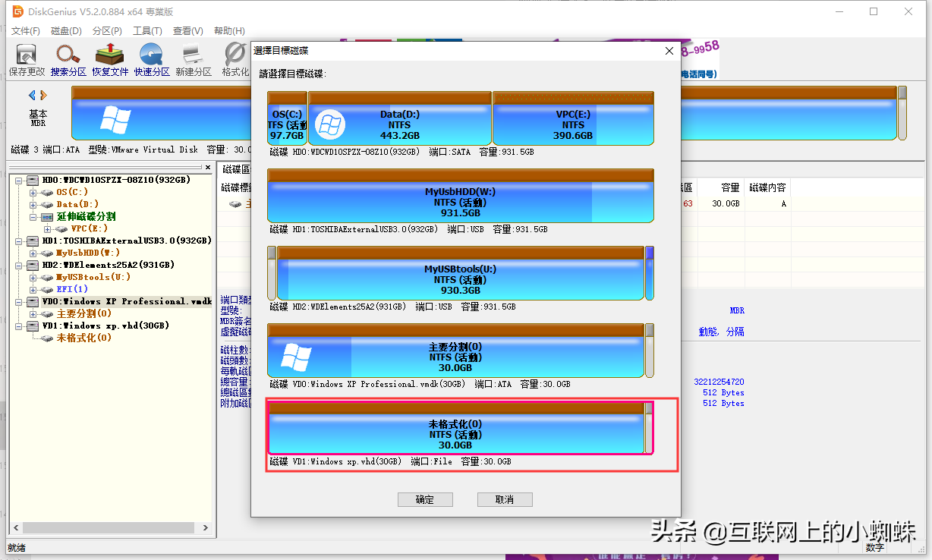The height and width of the screenshot is (560, 932).
Task: Expand the MyUSBtools(U:) tree node
Action: point(33,277)
